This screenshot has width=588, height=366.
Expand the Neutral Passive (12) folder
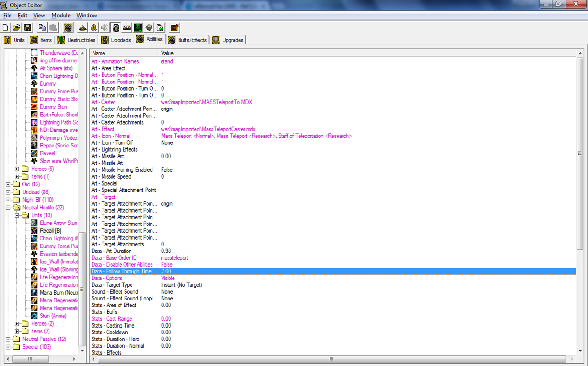click(8, 339)
